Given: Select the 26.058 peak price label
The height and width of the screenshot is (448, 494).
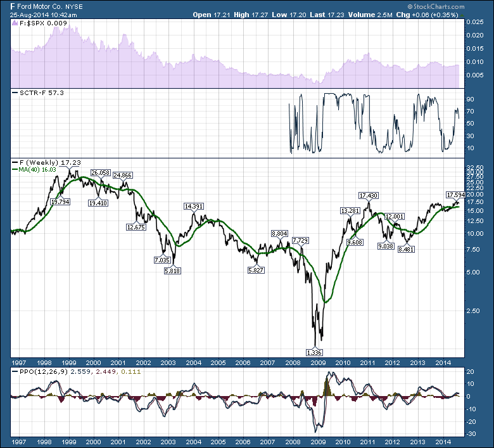Looking at the screenshot, I should tap(101, 172).
